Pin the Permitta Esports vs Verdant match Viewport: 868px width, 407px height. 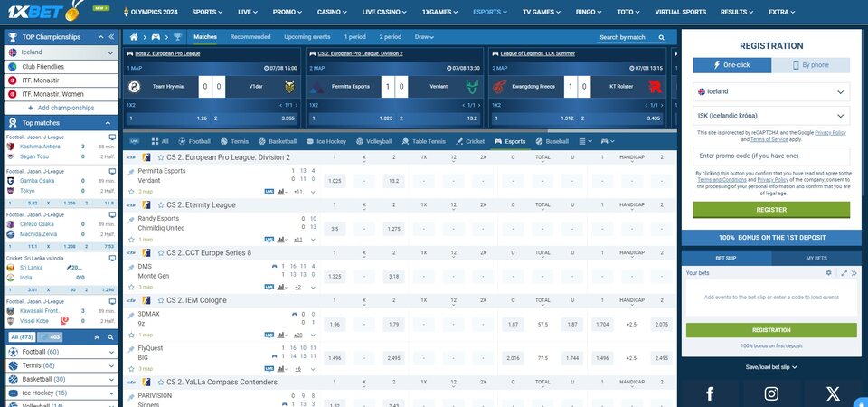tap(131, 172)
